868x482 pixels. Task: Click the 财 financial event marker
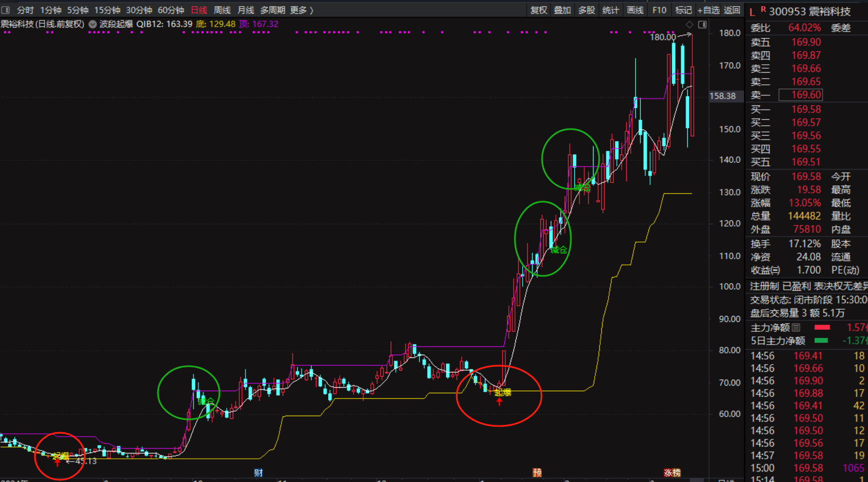258,473
